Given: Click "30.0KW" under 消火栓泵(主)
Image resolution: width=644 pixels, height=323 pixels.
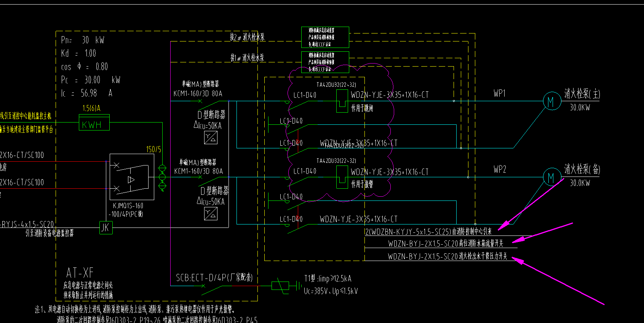Looking at the screenshot, I should click(580, 108).
